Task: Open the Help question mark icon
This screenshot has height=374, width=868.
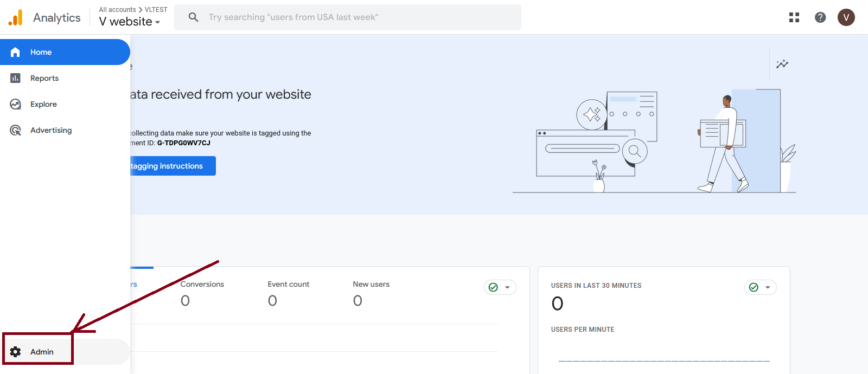Action: pyautogui.click(x=820, y=17)
